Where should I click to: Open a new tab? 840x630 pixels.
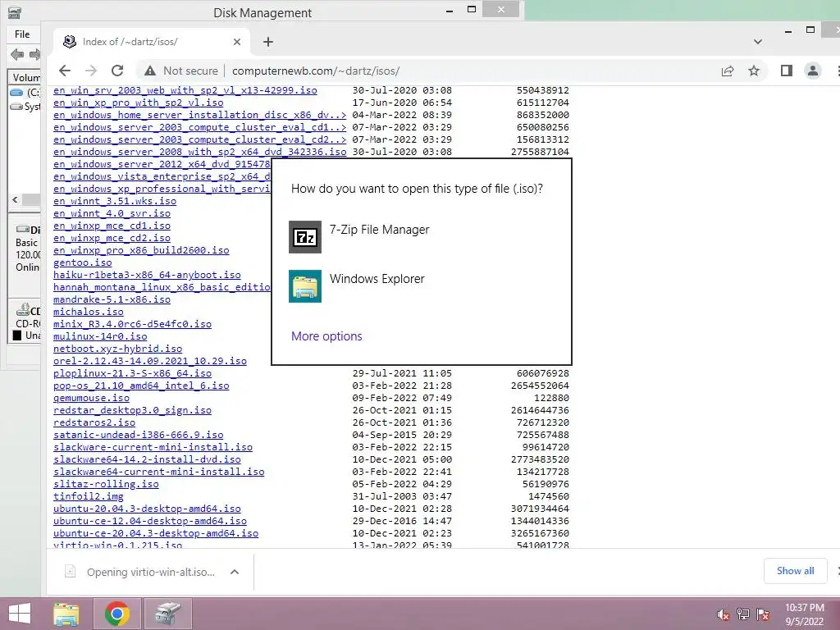268,42
